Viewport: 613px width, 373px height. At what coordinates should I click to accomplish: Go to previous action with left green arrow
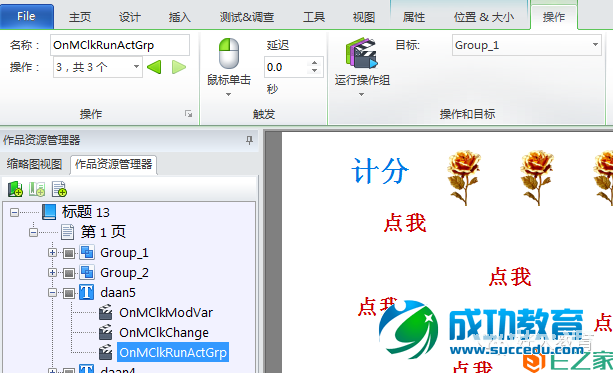click(154, 67)
